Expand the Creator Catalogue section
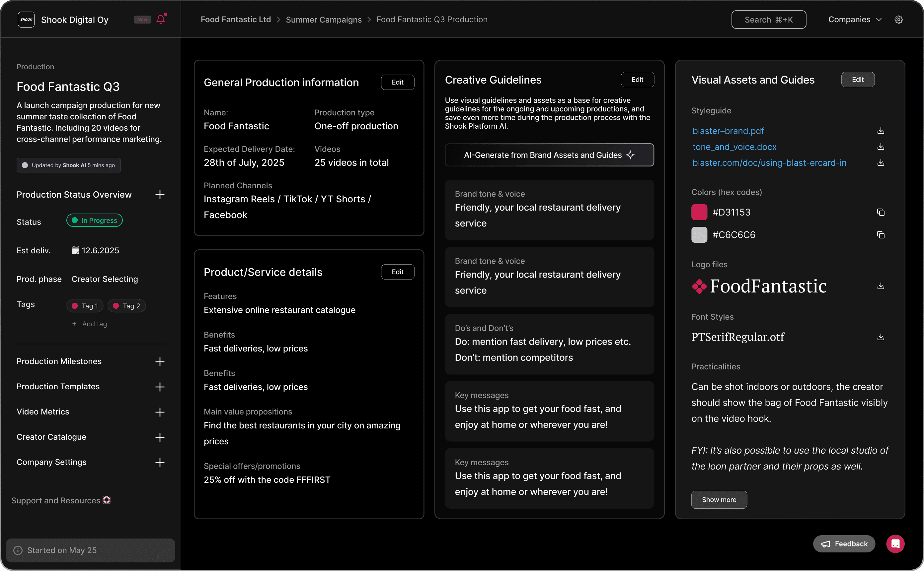Viewport: 924px width, 571px height. coord(160,437)
